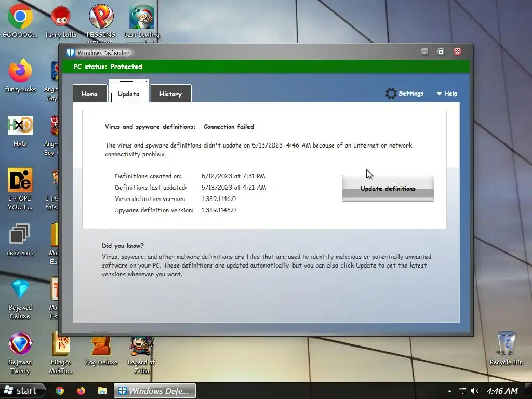532x399 pixels.
Task: Click the 5/13/2023 at 4:21 AM value
Action: tap(234, 187)
